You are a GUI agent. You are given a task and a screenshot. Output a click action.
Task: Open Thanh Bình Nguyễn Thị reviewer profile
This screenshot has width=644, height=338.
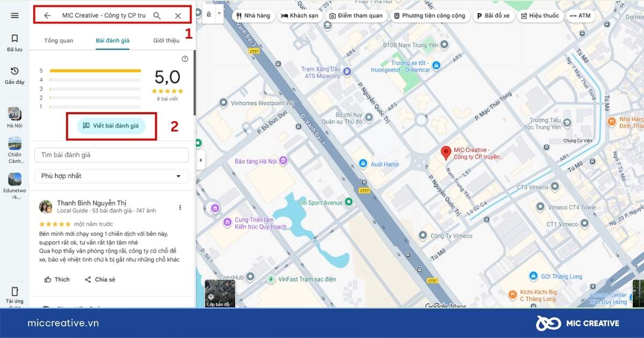pyautogui.click(x=92, y=203)
